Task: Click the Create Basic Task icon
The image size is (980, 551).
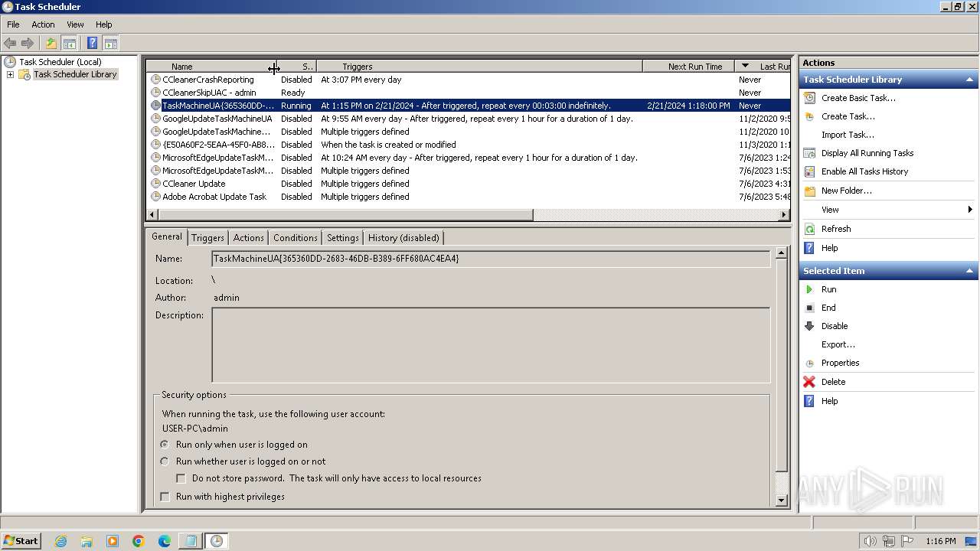Action: click(809, 98)
